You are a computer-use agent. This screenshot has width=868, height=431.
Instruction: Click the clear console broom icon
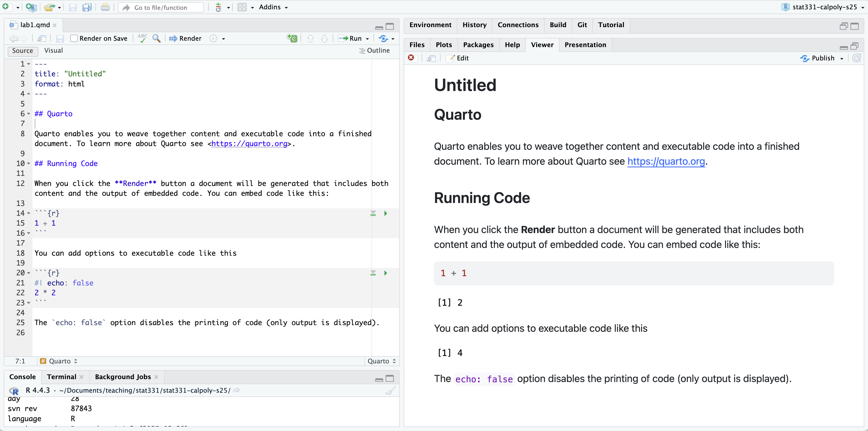pyautogui.click(x=390, y=391)
